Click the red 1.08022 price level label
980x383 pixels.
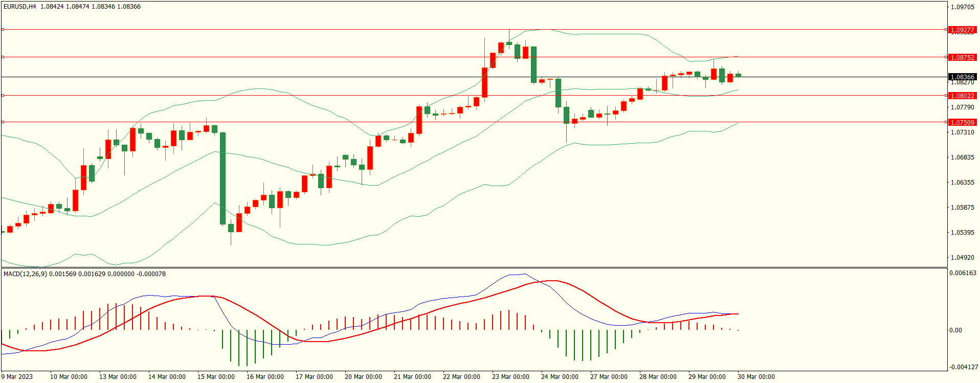(x=962, y=96)
